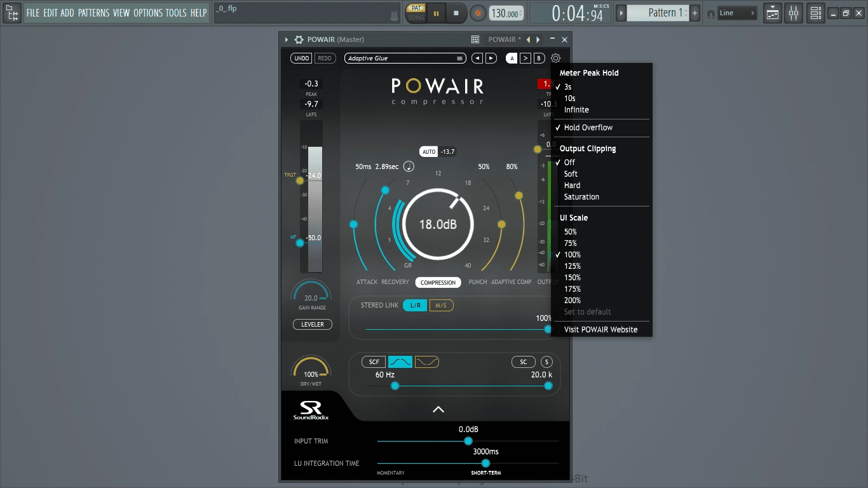
Task: Open Pattern 1 selector dropdown
Action: click(x=658, y=13)
